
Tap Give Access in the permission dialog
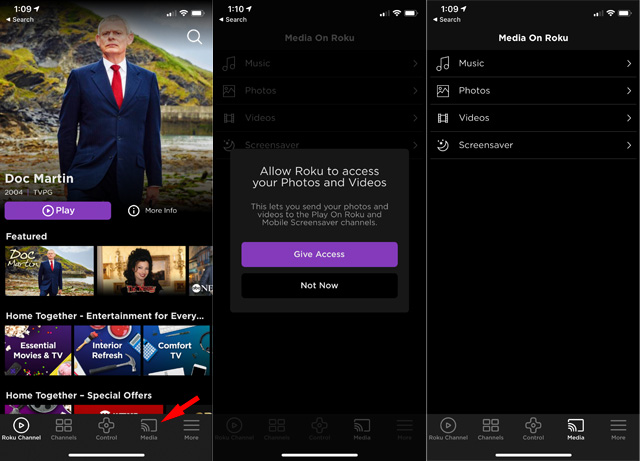click(319, 254)
